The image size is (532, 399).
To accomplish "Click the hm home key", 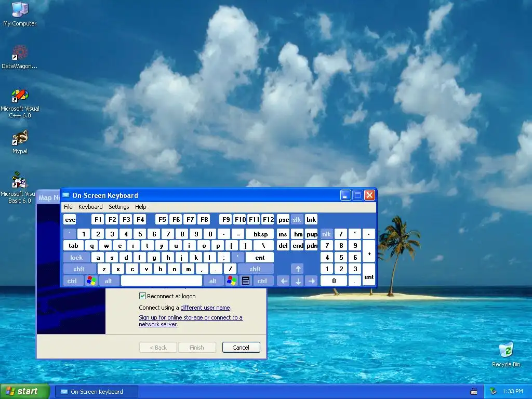I will pyautogui.click(x=298, y=234).
